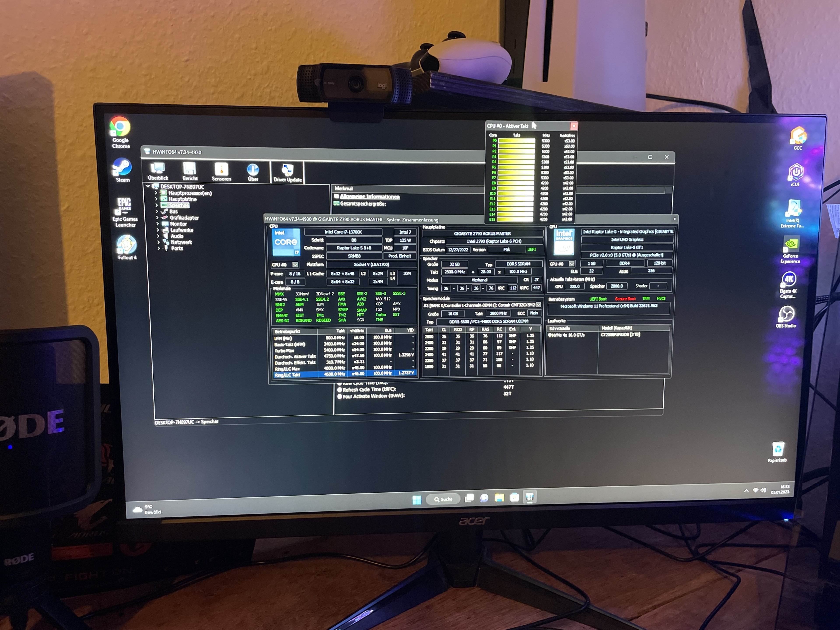The height and width of the screenshot is (630, 840).
Task: Click the taskbar Suche search box
Action: click(x=443, y=499)
